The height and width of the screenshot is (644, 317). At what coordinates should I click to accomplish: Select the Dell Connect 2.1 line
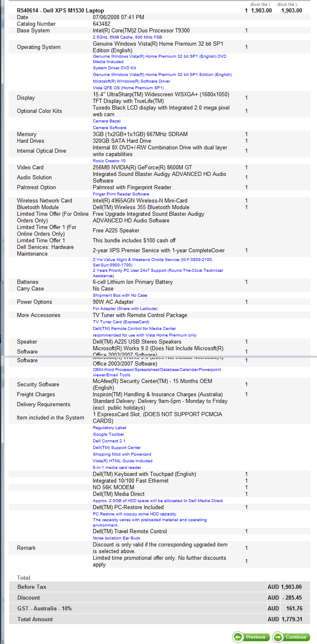click(x=109, y=441)
